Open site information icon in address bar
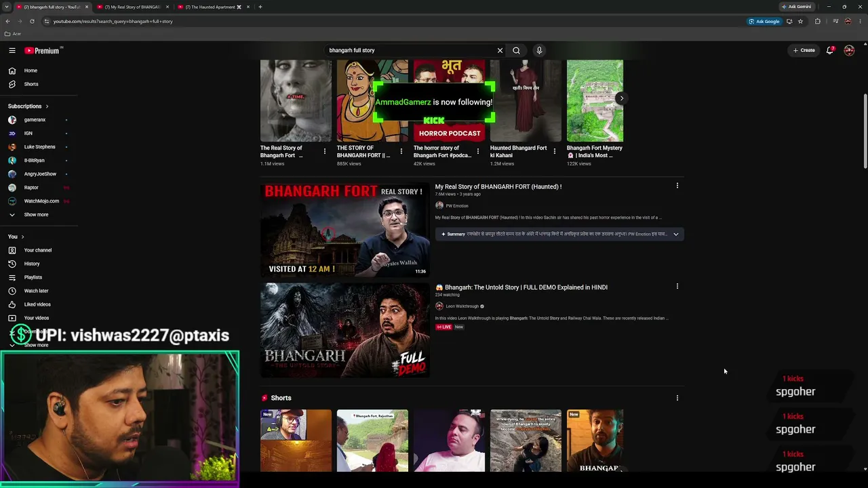This screenshot has width=868, height=488. click(46, 21)
